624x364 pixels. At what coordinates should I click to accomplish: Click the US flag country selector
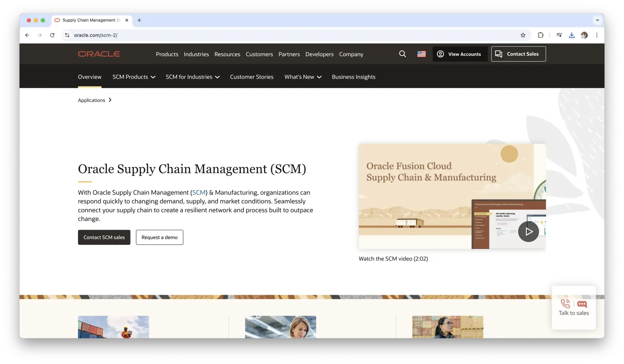coord(421,54)
